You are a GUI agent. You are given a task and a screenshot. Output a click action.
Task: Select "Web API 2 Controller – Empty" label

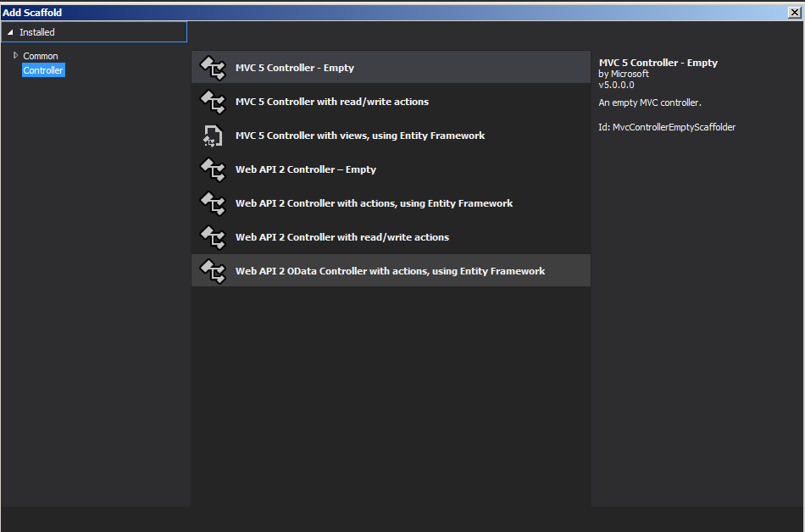[x=306, y=169]
